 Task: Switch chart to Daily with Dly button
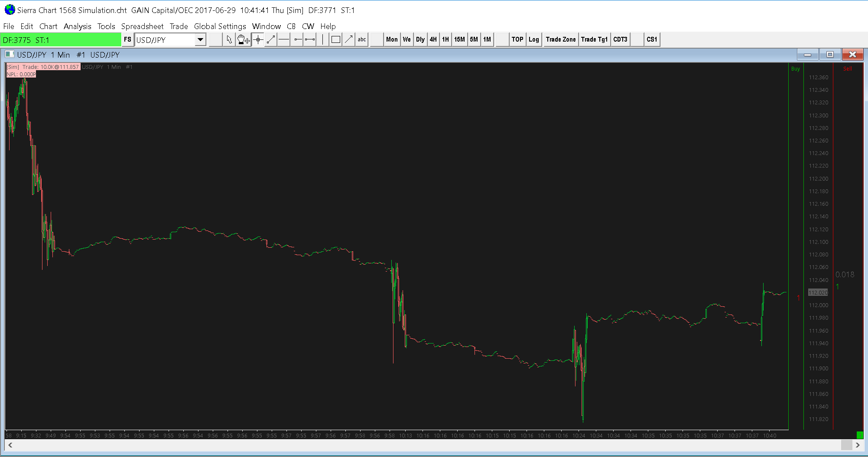tap(420, 40)
